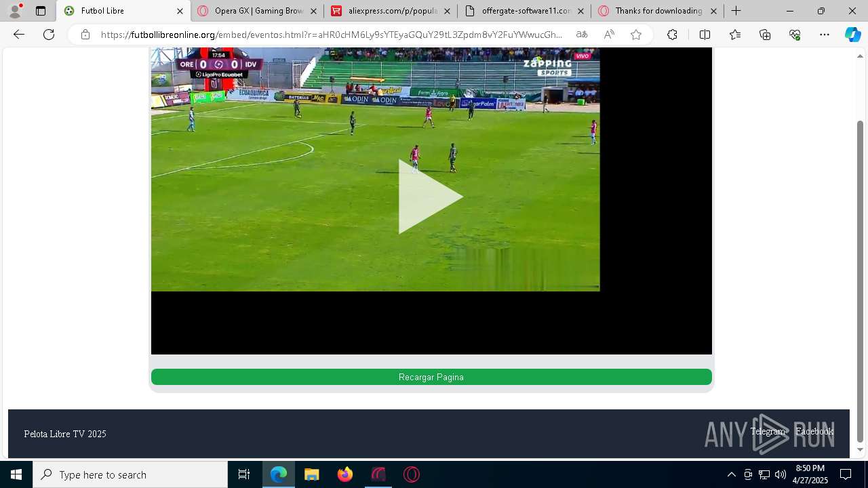Open Edge Settings and more menu
The height and width of the screenshot is (488, 868).
click(x=825, y=35)
